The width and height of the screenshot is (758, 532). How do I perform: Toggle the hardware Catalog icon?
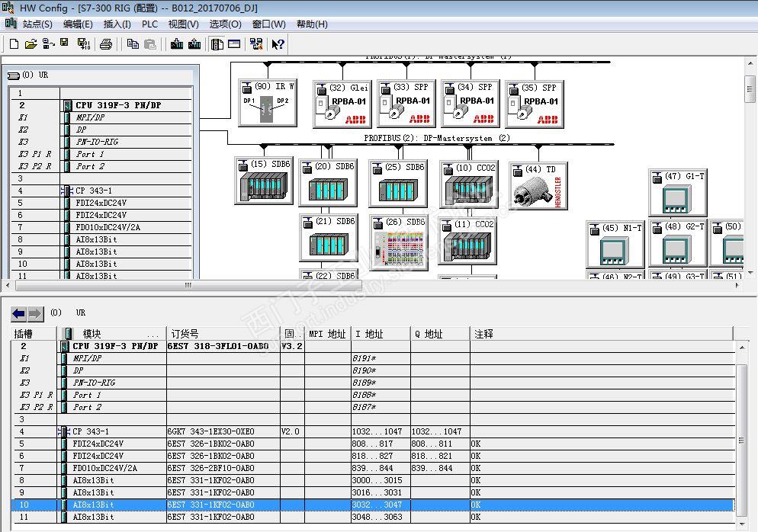(x=217, y=44)
